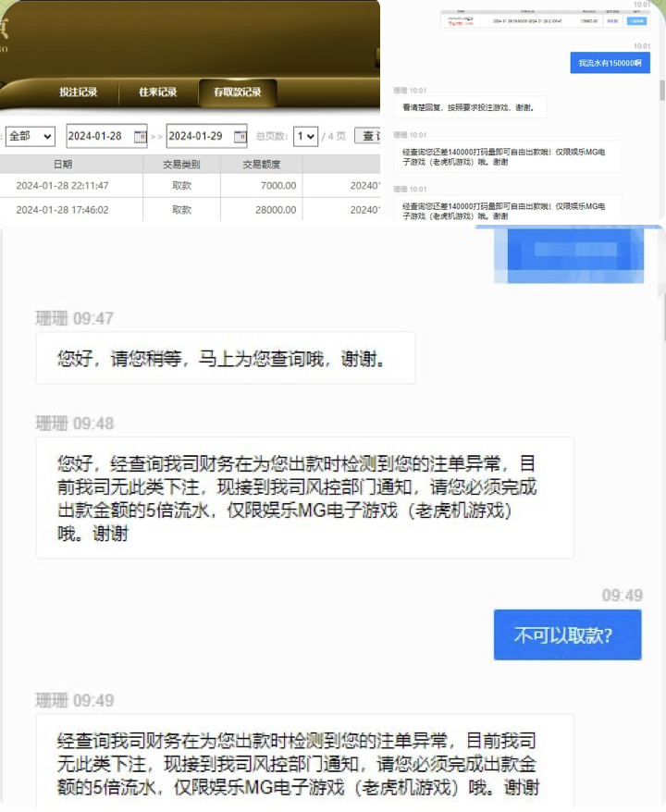Viewport: 666px width, 812px height.
Task: Click the blue 不可以取款? message bubble
Action: tap(567, 635)
